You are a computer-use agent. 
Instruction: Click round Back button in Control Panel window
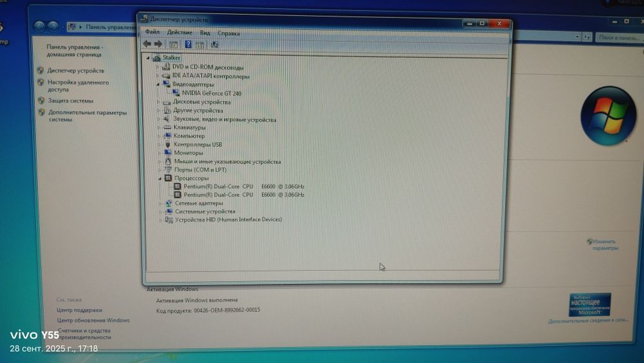tap(39, 26)
